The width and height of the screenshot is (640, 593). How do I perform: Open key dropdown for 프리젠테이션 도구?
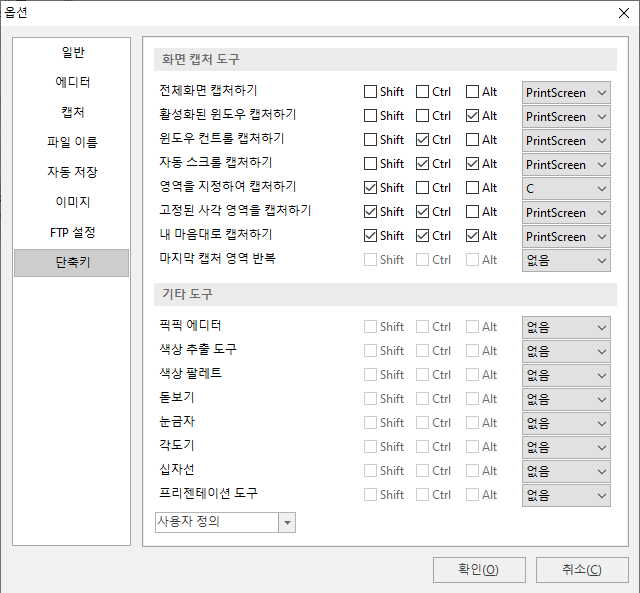pos(566,495)
